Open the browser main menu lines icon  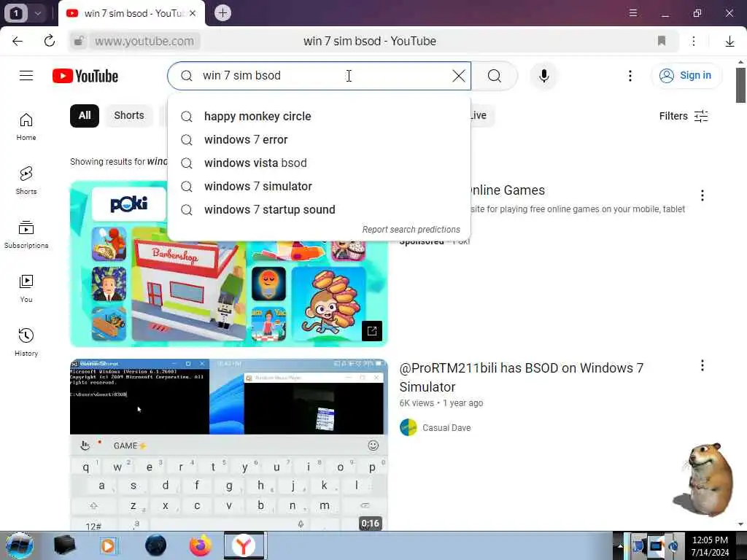(x=632, y=13)
